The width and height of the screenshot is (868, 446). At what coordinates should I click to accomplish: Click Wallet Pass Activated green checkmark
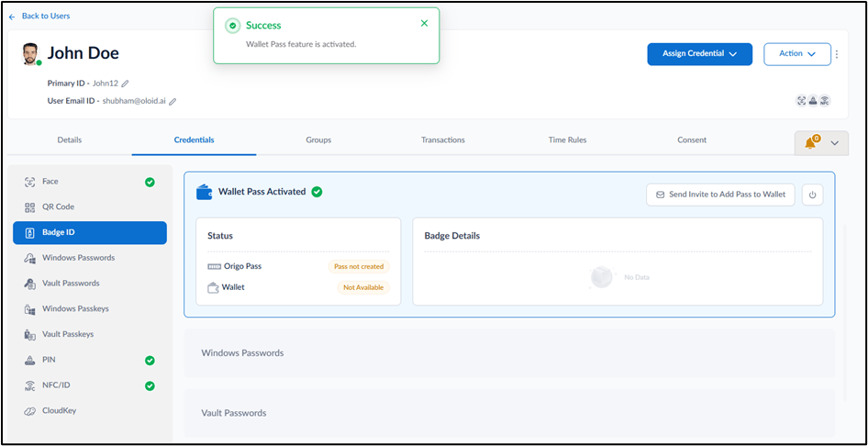tap(317, 192)
